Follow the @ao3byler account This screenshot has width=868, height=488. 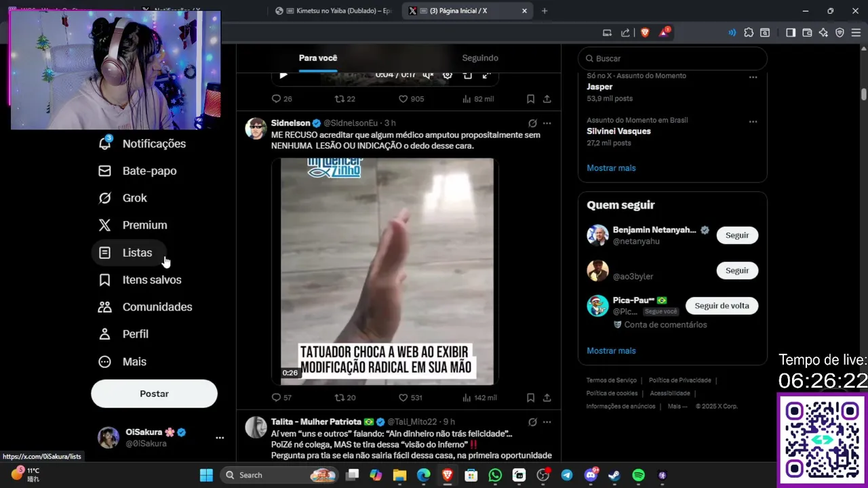[737, 270]
